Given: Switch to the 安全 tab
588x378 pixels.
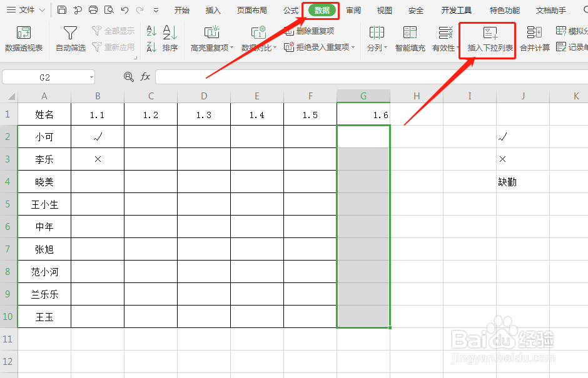Looking at the screenshot, I should point(415,11).
